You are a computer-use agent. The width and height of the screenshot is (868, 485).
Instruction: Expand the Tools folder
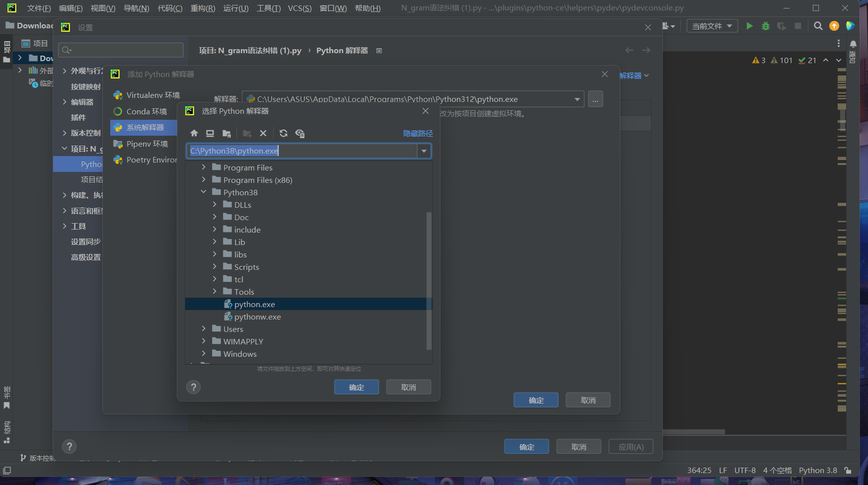pos(215,292)
